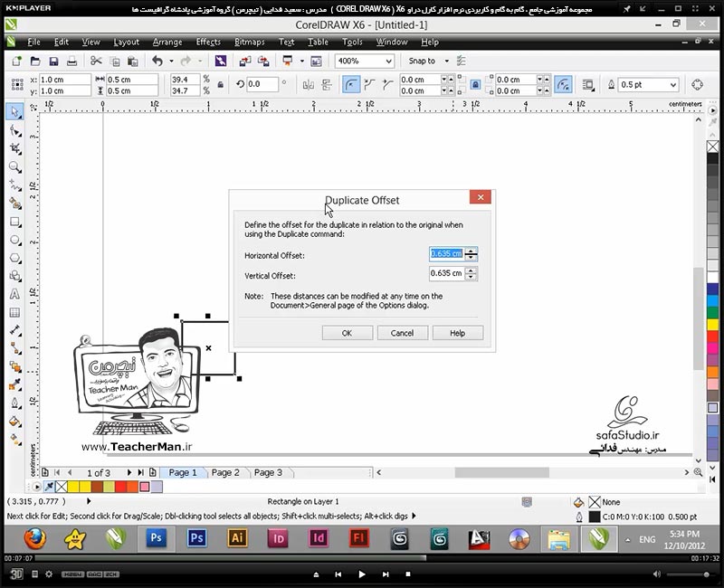Click the Paste icon

point(132,61)
